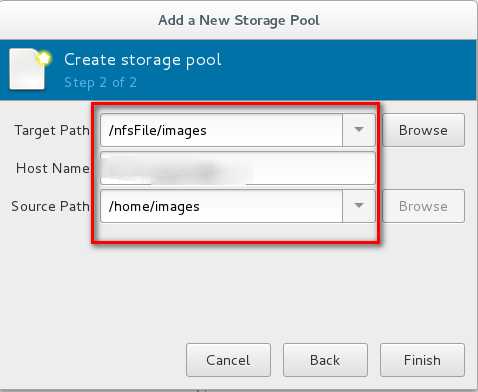Click the /nfsFile/images Target Path field
The width and height of the screenshot is (478, 392).
click(221, 130)
